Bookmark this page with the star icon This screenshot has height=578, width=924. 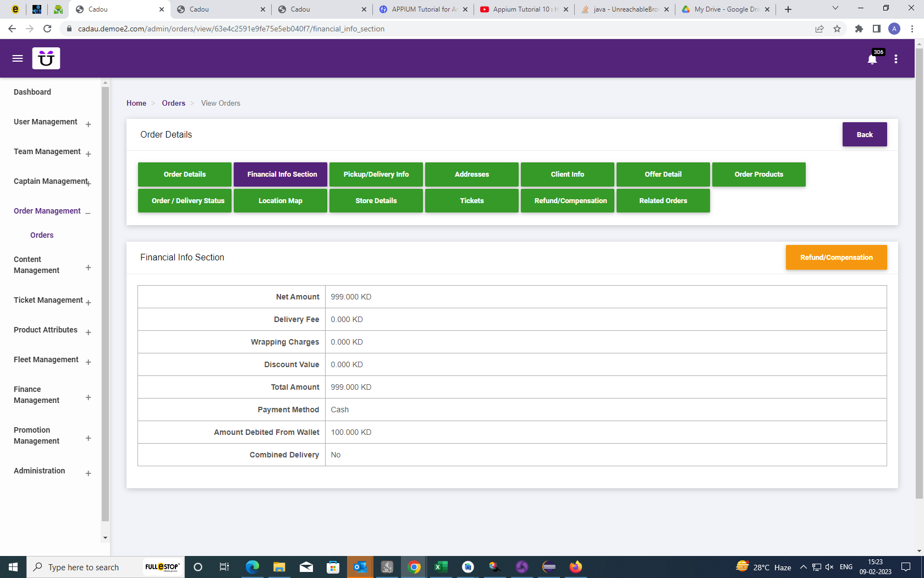click(837, 29)
